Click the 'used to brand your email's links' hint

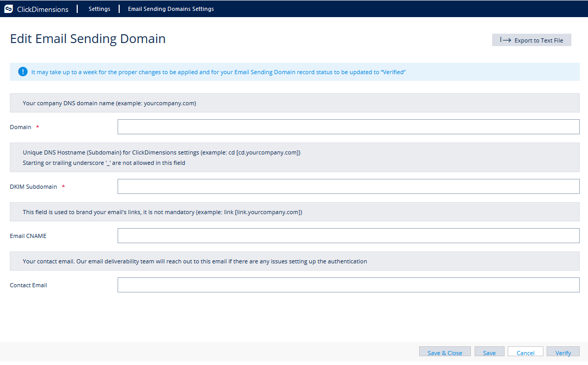coord(162,213)
